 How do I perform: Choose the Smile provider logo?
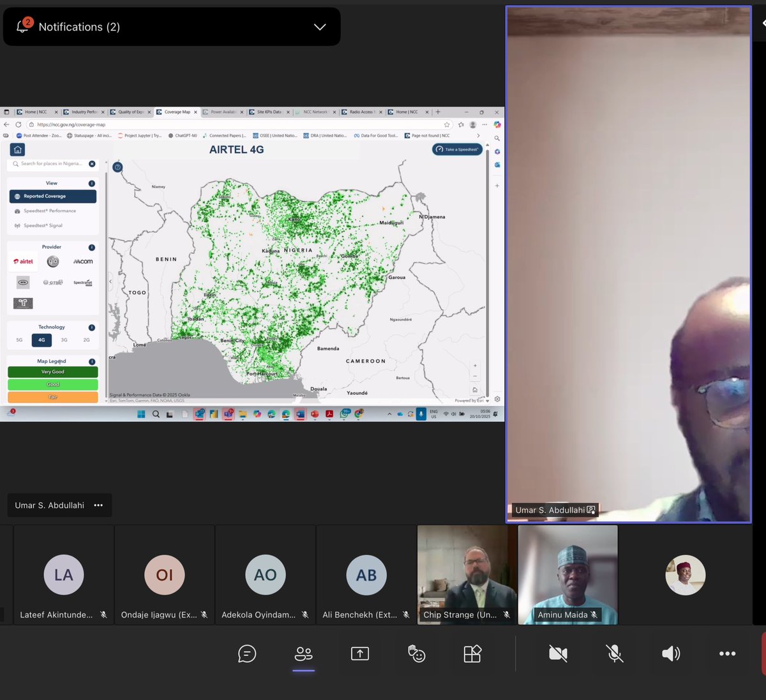tap(53, 282)
